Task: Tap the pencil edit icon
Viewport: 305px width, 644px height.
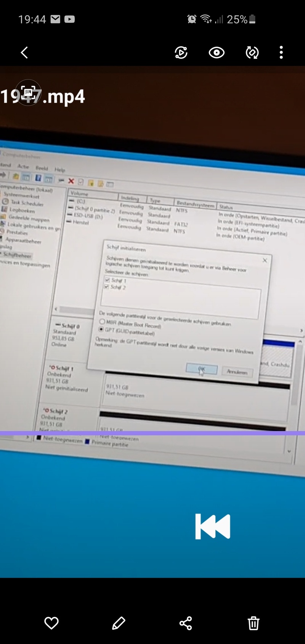Action: (119, 623)
